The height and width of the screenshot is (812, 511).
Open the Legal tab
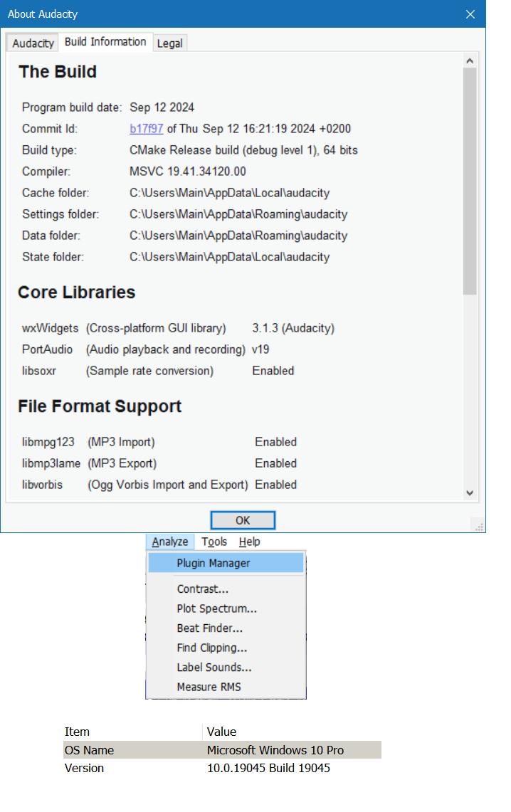170,43
